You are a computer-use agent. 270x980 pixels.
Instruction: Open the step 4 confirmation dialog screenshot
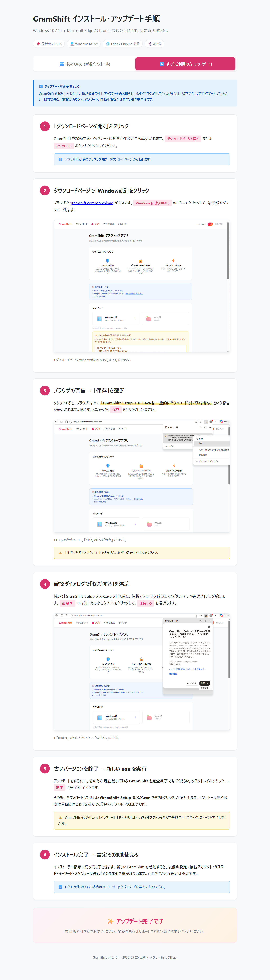[142, 672]
